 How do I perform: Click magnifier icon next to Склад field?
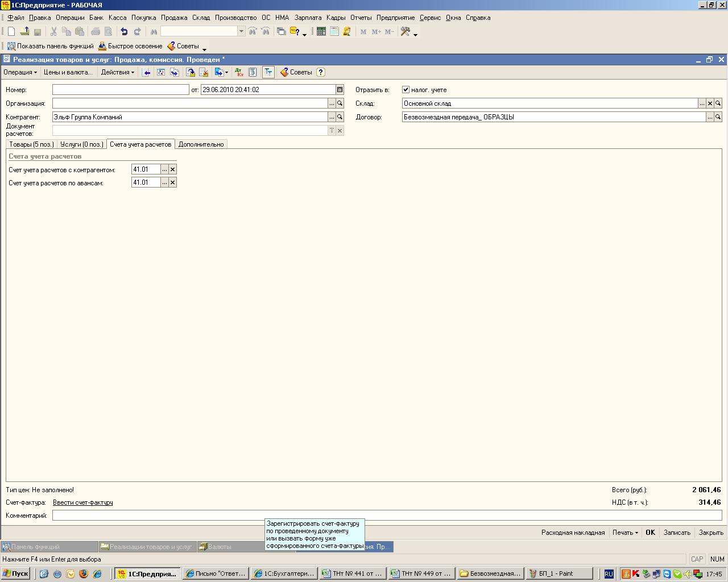pyautogui.click(x=718, y=103)
